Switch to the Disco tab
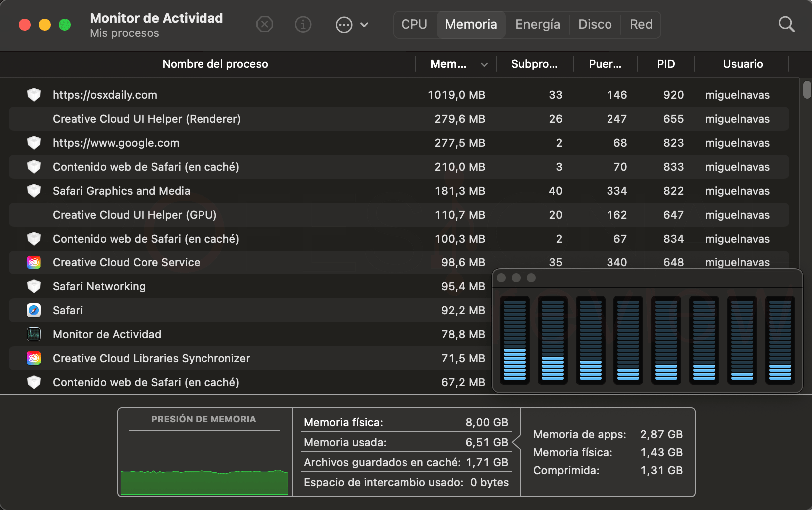Screen dimensions: 812x510 [x=595, y=24]
